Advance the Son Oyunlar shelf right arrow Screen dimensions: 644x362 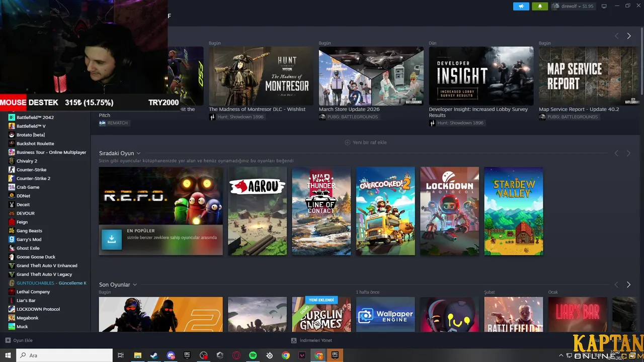[628, 285]
